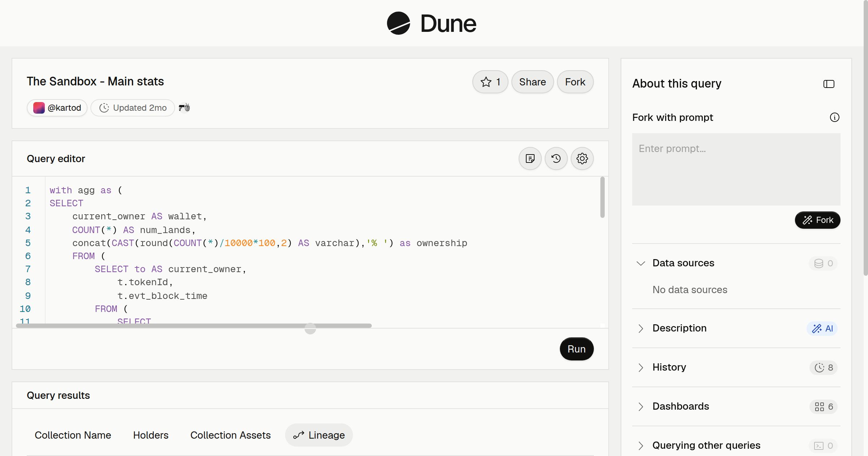The image size is (868, 456).
Task: Collapse the About this query side panel
Action: [829, 84]
